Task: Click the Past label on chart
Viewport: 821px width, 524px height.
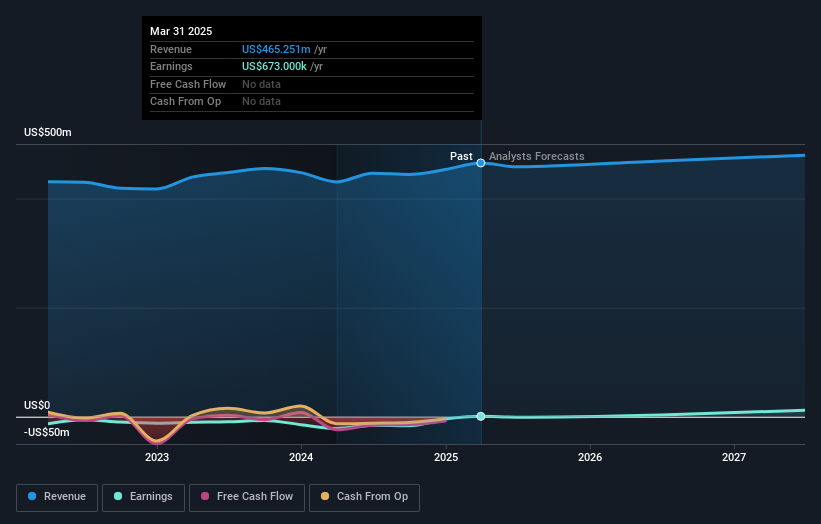Action: pyautogui.click(x=461, y=157)
